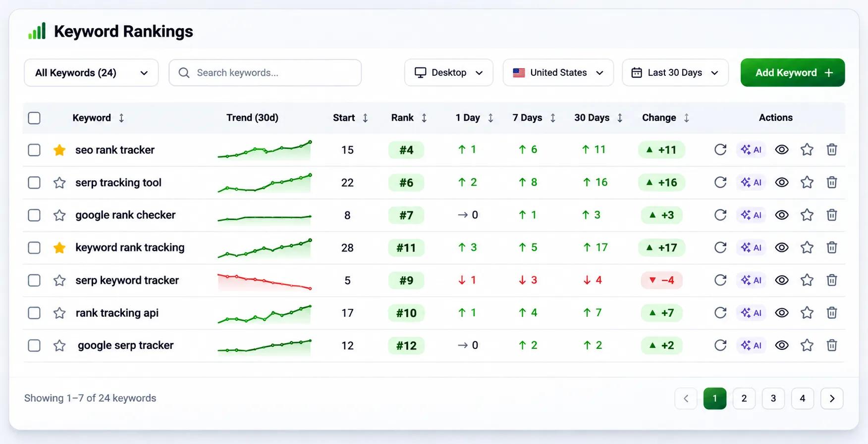The height and width of the screenshot is (444, 868).
Task: Sort by the Change column header
Action: pyautogui.click(x=665, y=118)
